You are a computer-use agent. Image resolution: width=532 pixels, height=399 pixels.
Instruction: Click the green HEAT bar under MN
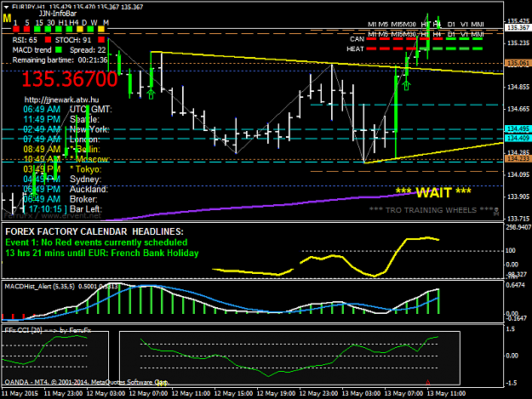tap(477, 48)
